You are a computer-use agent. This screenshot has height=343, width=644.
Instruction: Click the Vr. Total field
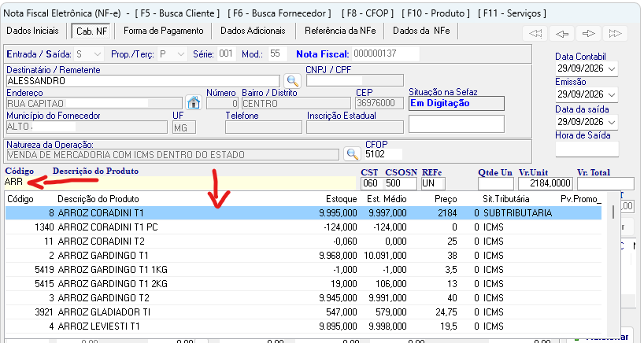tap(605, 183)
